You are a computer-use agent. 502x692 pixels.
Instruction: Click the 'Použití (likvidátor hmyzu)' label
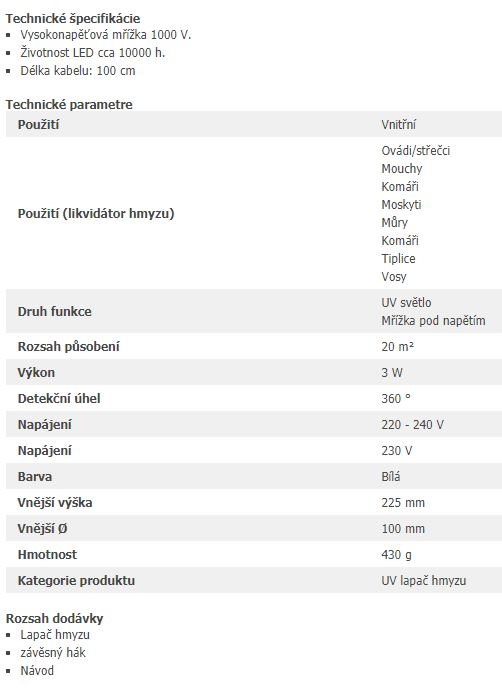(96, 214)
